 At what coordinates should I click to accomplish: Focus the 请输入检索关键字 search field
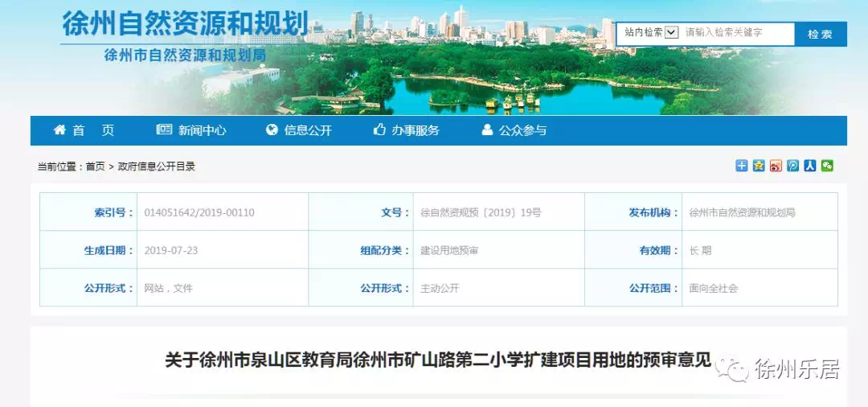pyautogui.click(x=738, y=33)
